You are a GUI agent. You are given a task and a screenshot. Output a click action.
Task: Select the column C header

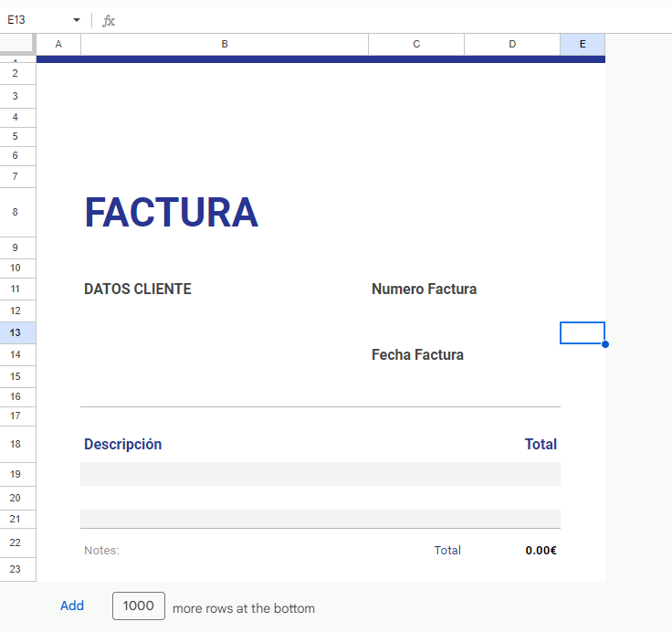(x=416, y=44)
